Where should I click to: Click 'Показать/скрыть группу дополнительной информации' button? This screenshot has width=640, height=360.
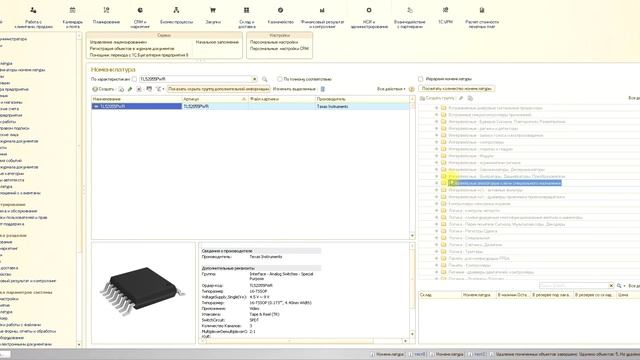pos(218,89)
